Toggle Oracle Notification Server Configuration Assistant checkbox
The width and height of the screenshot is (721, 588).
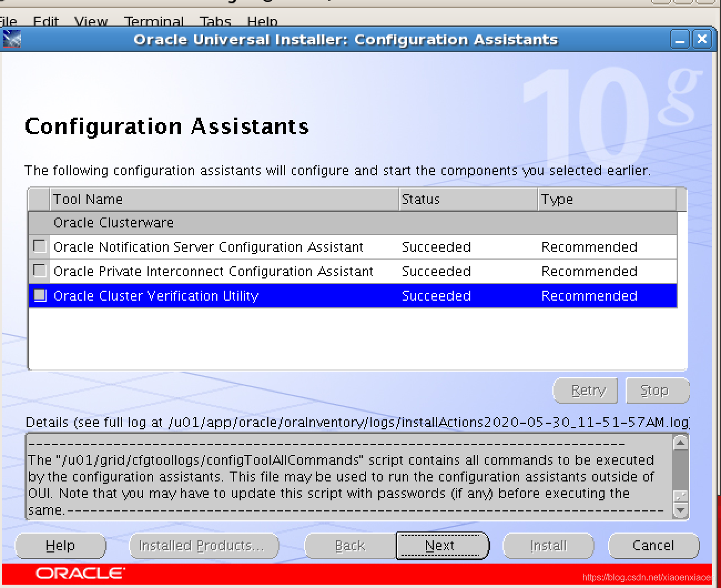point(39,246)
